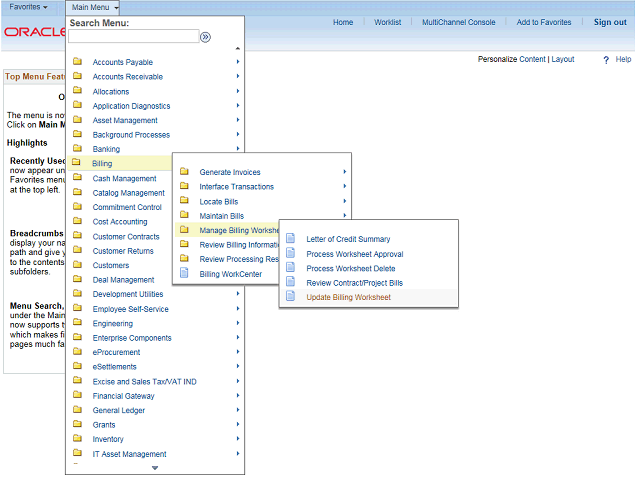Image resolution: width=640 pixels, height=480 pixels.
Task: Open the Favorites dropdown
Action: click(28, 7)
